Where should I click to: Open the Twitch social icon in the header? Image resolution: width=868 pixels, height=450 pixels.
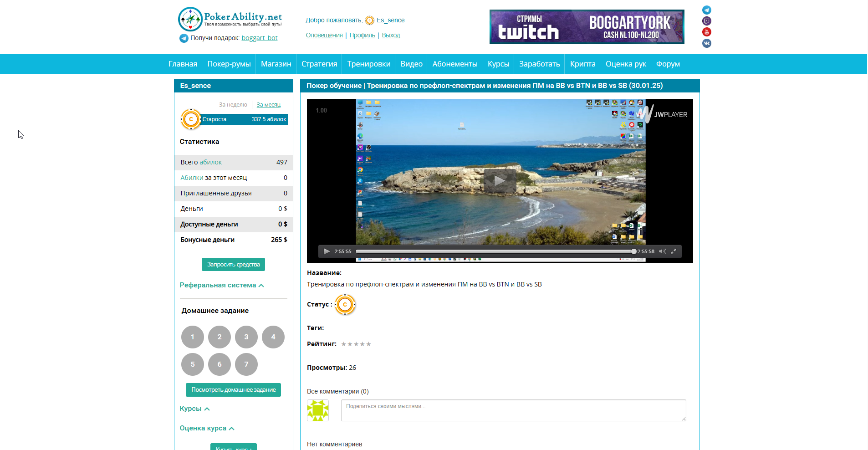706,21
